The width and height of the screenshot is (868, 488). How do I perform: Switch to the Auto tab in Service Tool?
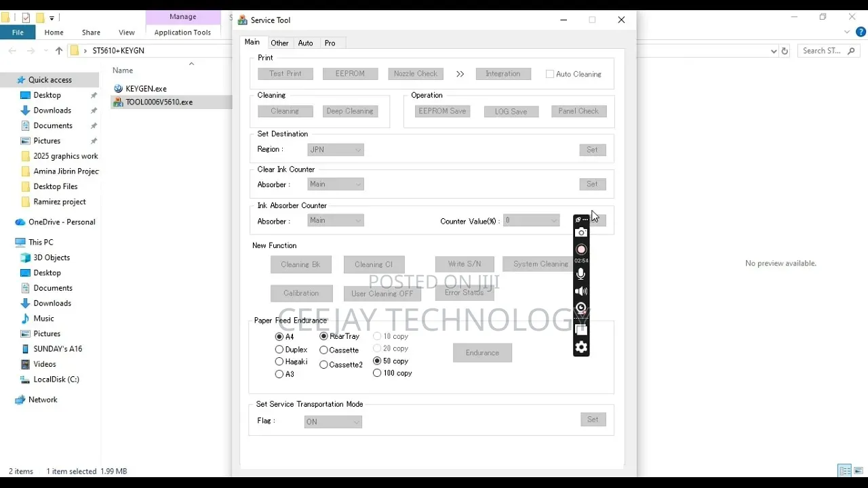tap(306, 43)
